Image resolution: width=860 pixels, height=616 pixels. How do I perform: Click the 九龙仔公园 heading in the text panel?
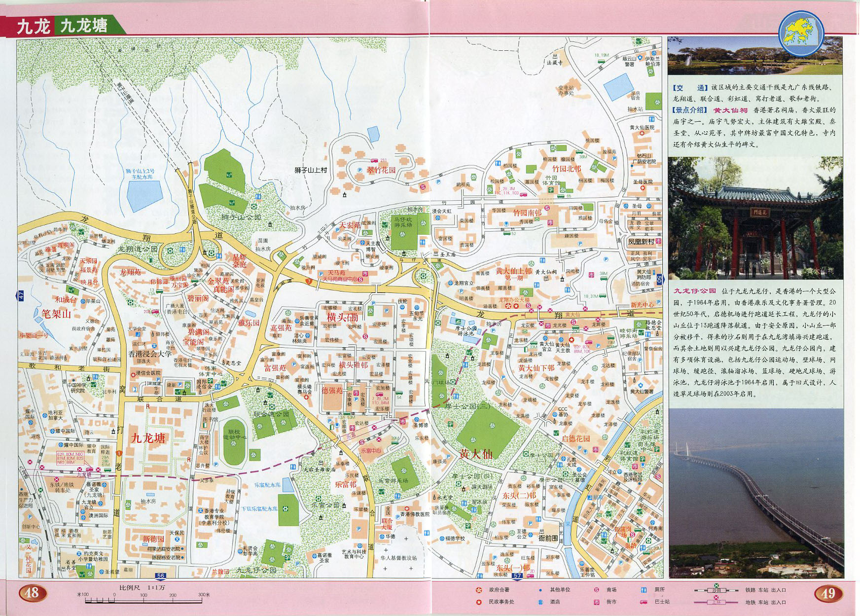point(694,291)
